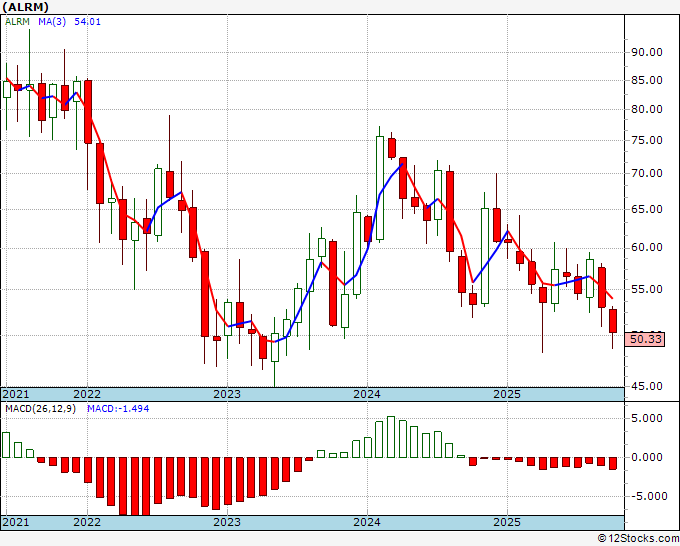Click 2021 on the price chart timeline
Viewport: 680px width, 546px height.
pos(16,394)
